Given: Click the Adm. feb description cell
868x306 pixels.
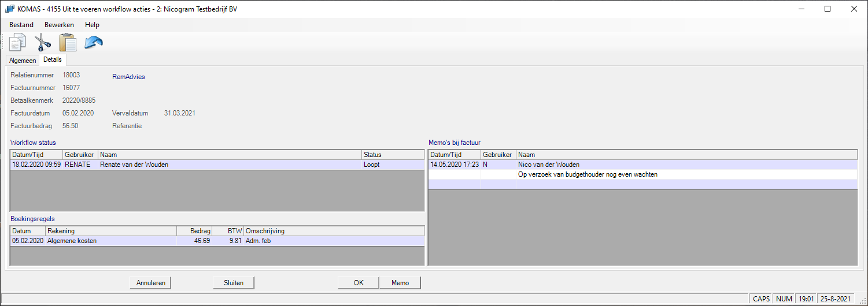Looking at the screenshot, I should [x=334, y=241].
